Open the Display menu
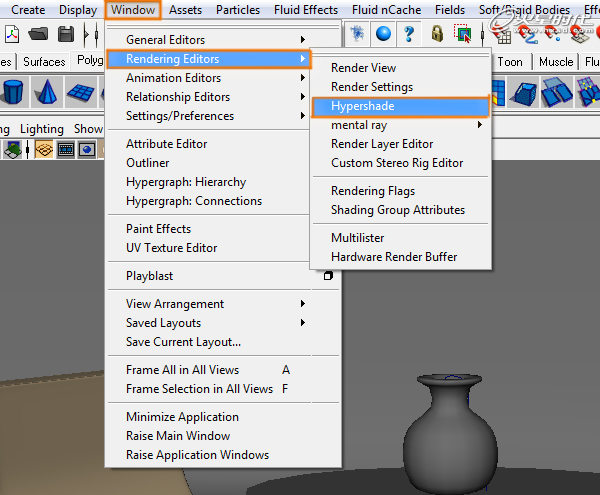The height and width of the screenshot is (495, 600). 78,10
